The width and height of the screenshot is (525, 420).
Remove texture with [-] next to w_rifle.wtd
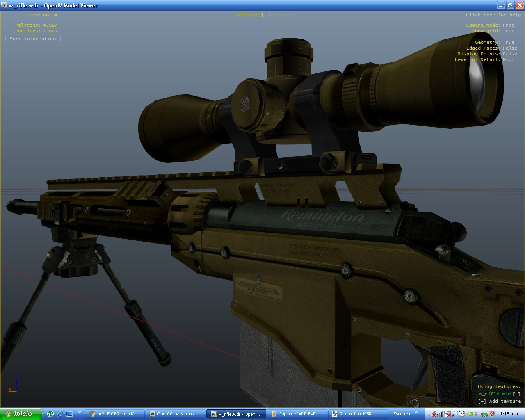point(516,394)
